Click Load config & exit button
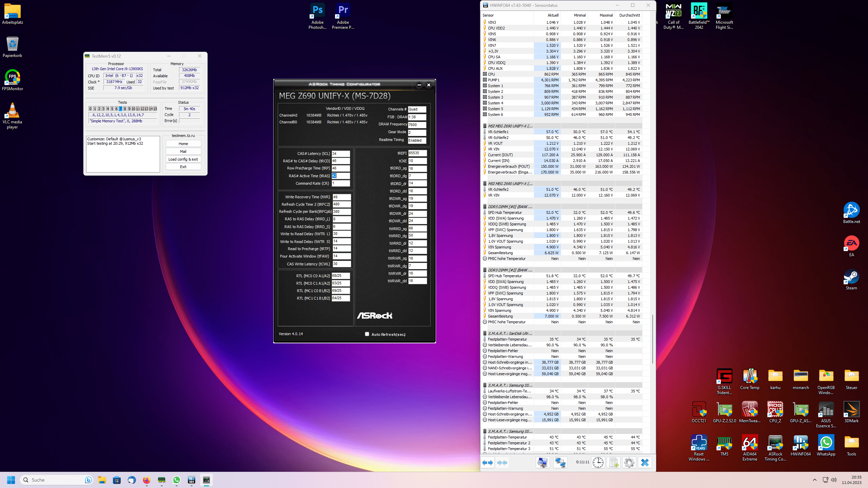This screenshot has height=488, width=868. (183, 159)
